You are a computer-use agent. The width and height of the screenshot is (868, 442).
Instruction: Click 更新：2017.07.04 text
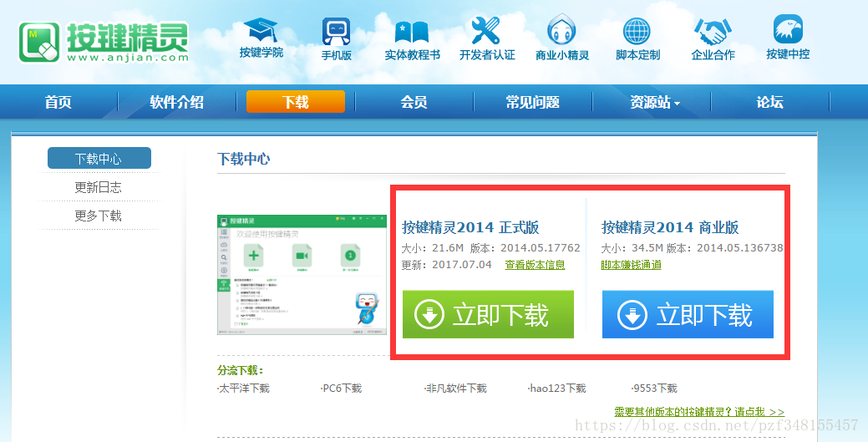coord(447,265)
